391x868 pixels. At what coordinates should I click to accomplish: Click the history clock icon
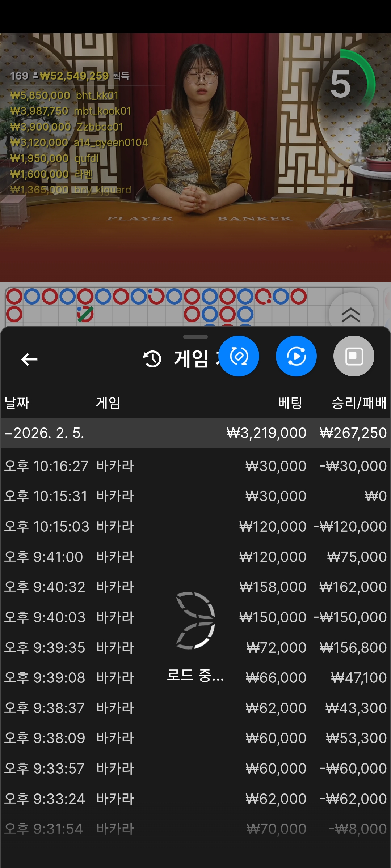pos(152,359)
